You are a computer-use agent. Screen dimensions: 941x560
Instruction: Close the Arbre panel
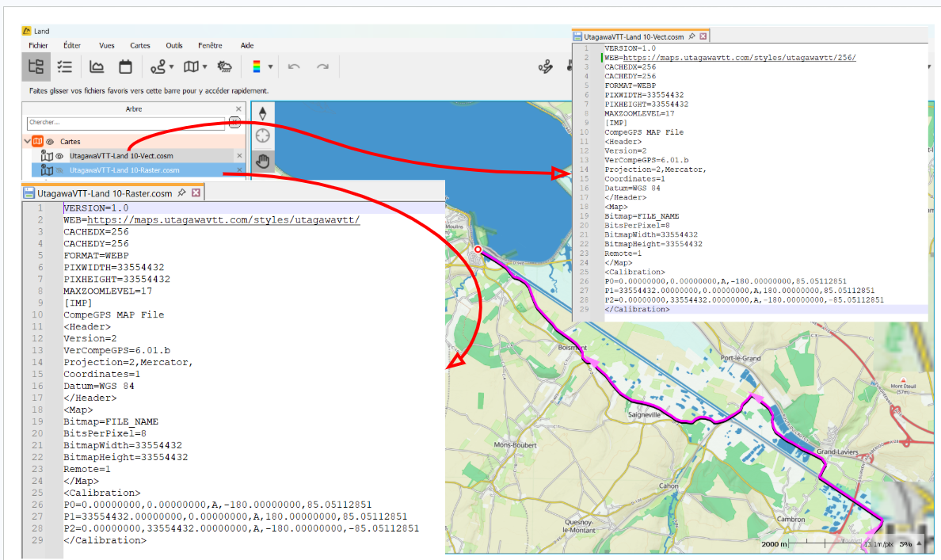pyautogui.click(x=238, y=109)
